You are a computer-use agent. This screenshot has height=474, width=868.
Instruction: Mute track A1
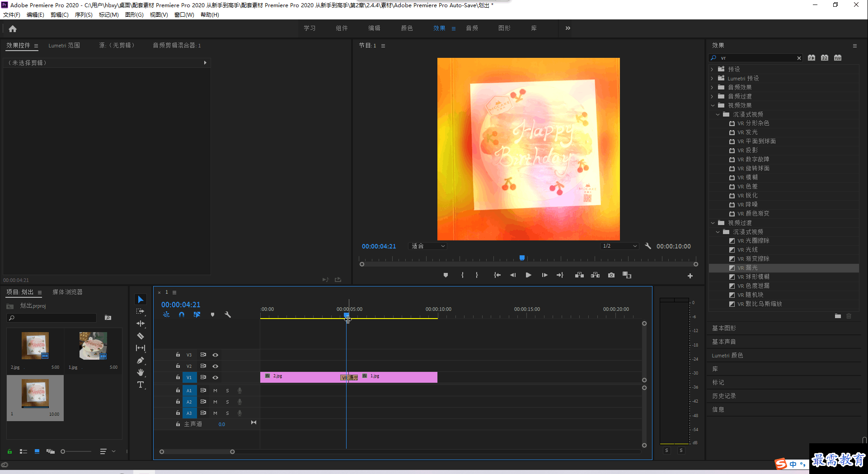[x=215, y=390]
